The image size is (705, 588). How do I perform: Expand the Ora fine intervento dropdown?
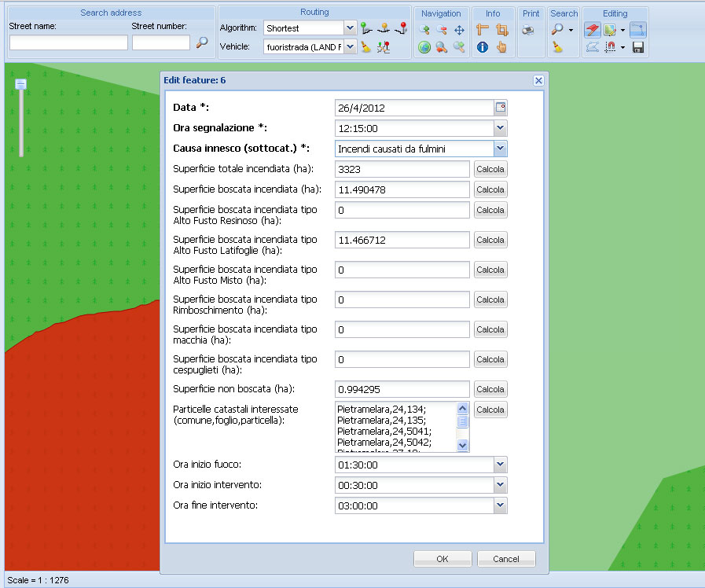(x=500, y=506)
